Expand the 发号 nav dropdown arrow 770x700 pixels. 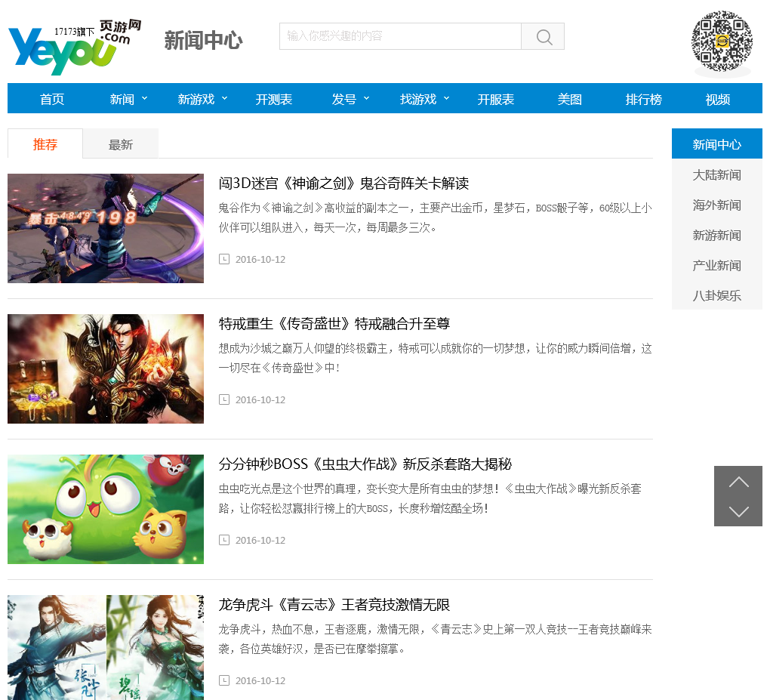[366, 98]
